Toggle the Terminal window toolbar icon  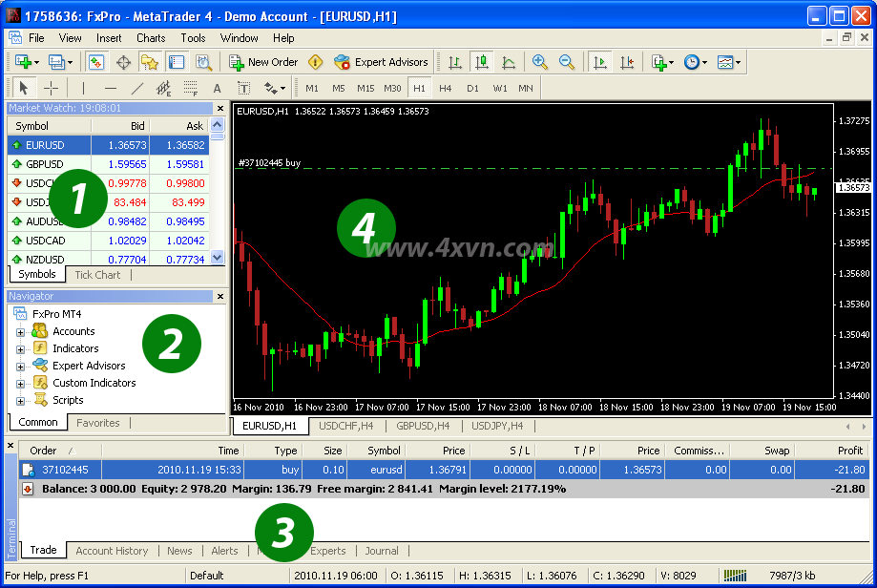tap(177, 62)
